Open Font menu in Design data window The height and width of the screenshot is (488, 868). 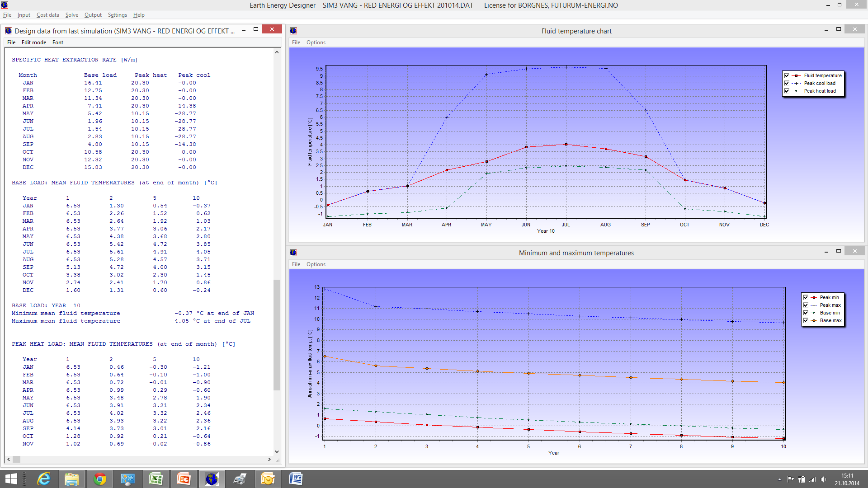pos(58,42)
